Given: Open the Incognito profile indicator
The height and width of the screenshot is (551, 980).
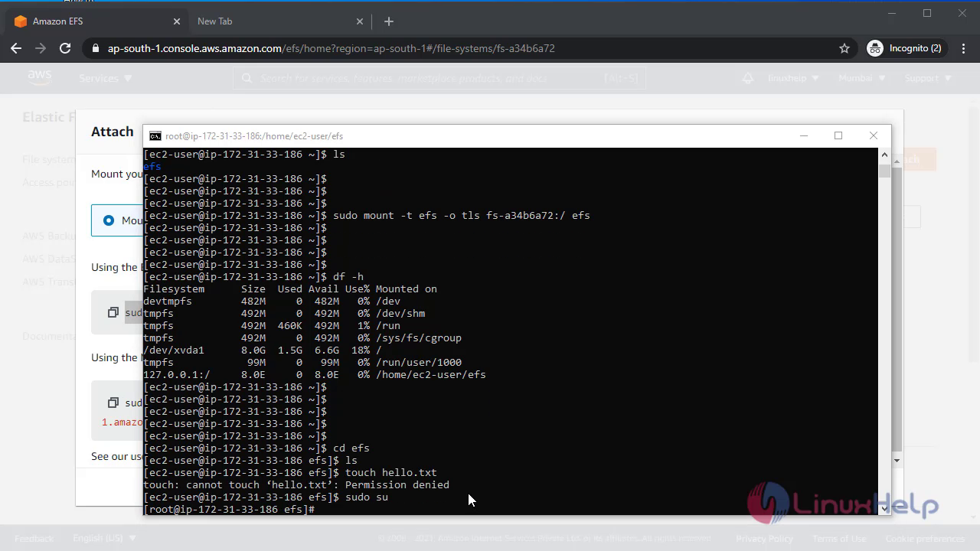Looking at the screenshot, I should click(904, 48).
